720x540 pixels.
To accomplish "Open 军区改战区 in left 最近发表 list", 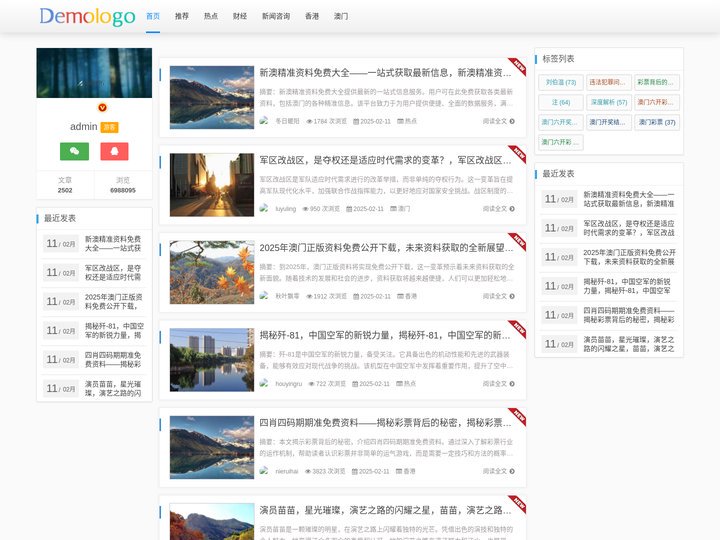I will click(113, 273).
